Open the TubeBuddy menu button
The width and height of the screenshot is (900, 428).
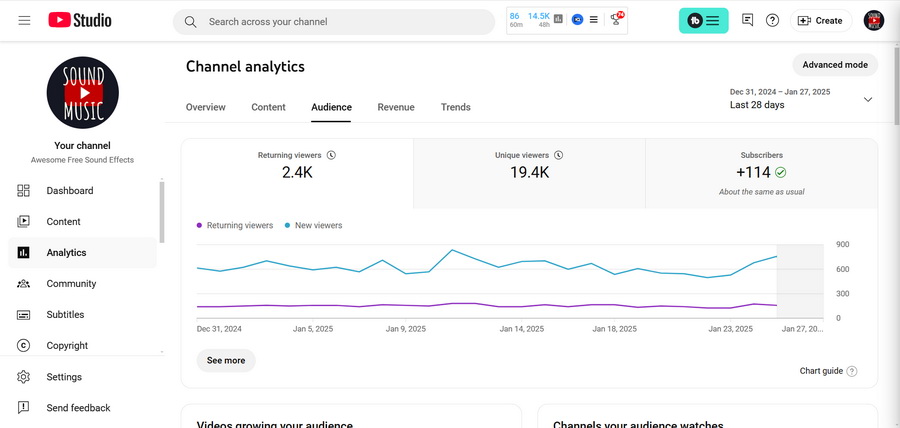point(704,21)
